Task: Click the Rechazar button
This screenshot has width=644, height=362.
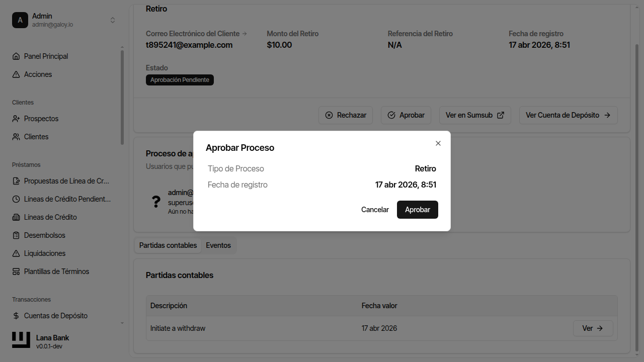Action: (x=346, y=115)
